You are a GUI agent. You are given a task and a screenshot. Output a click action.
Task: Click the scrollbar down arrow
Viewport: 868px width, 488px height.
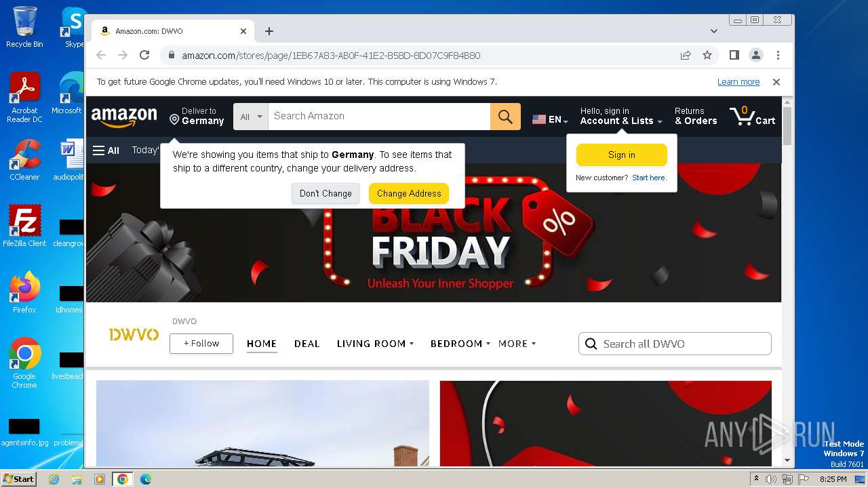coord(787,460)
